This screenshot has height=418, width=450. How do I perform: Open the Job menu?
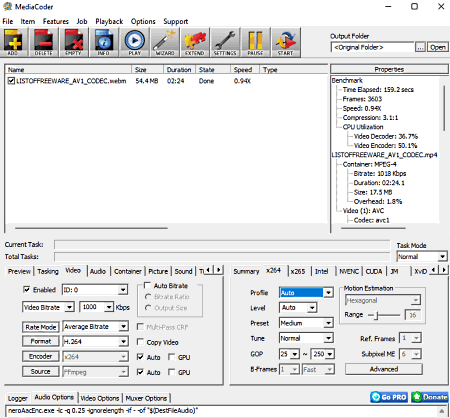[82, 21]
